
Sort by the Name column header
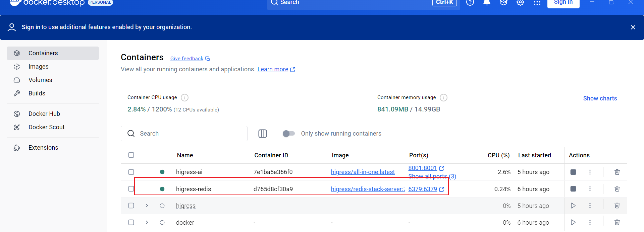click(185, 155)
